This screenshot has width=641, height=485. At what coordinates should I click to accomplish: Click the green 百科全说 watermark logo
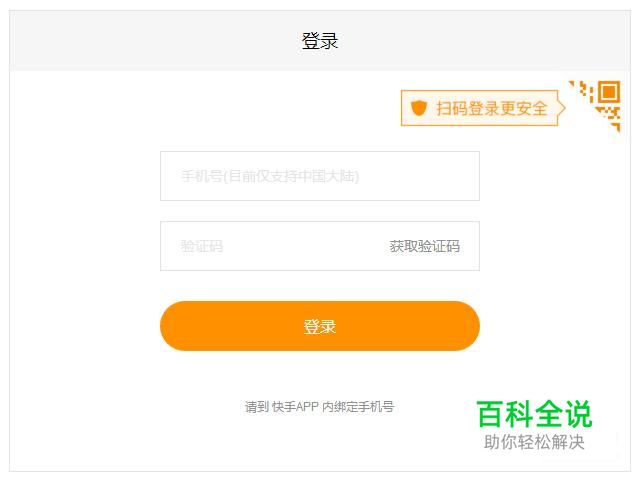(534, 414)
